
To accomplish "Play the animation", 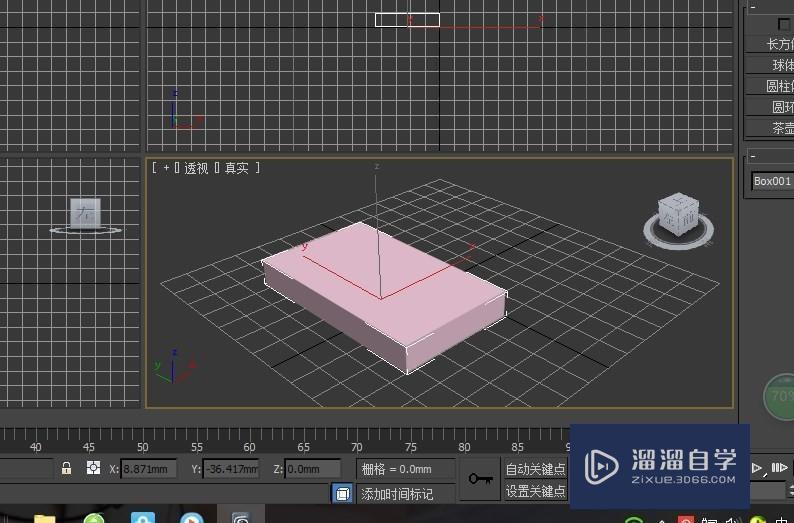I will point(758,468).
